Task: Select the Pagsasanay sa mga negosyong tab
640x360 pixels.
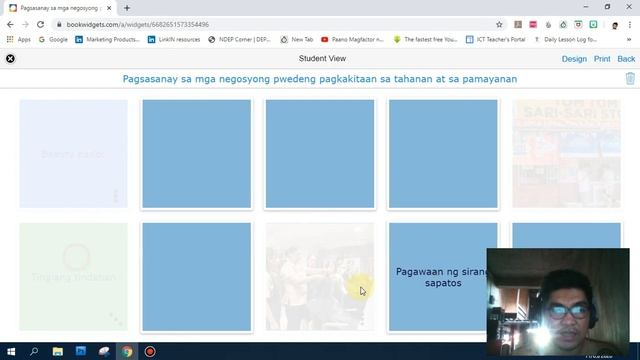Action: [x=60, y=8]
